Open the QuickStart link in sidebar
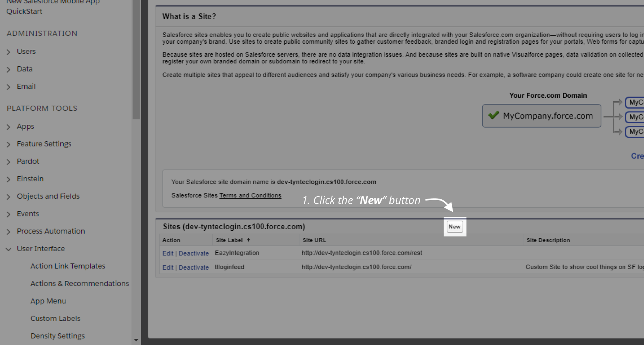This screenshot has height=345, width=644. (24, 11)
